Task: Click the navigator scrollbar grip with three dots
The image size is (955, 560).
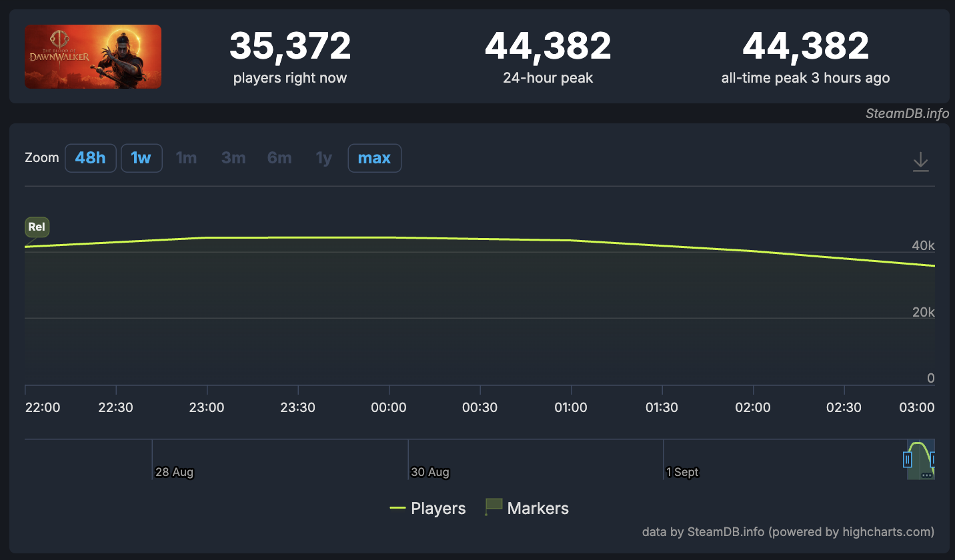Action: (x=926, y=475)
